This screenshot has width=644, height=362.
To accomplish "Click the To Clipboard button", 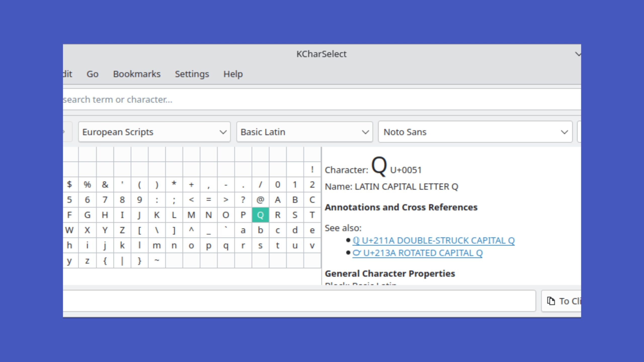I will (x=561, y=301).
